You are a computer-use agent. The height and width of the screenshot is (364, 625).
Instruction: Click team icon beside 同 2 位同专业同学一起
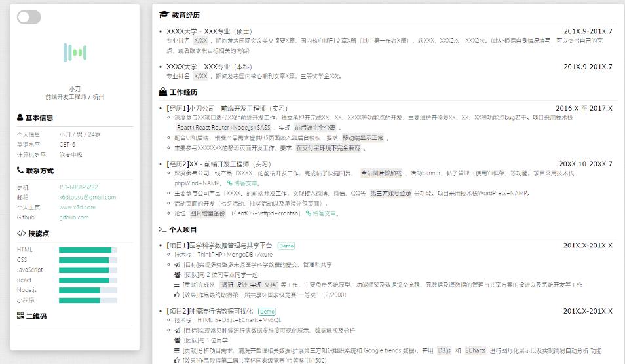178,274
